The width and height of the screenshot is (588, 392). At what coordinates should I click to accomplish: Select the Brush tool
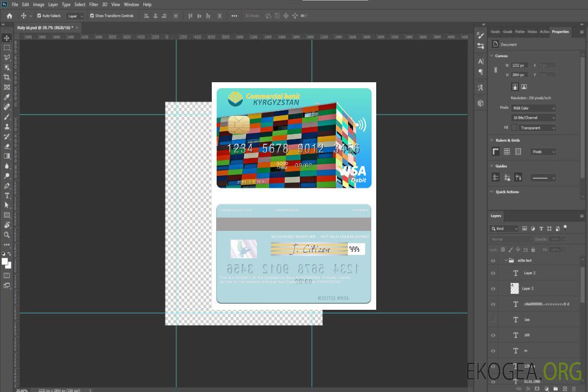pos(7,117)
